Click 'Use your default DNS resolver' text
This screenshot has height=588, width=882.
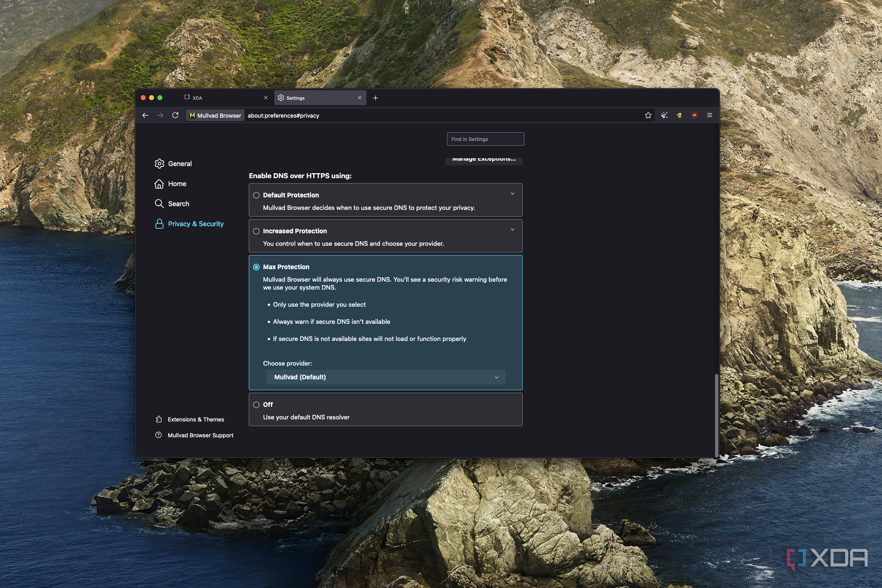306,417
